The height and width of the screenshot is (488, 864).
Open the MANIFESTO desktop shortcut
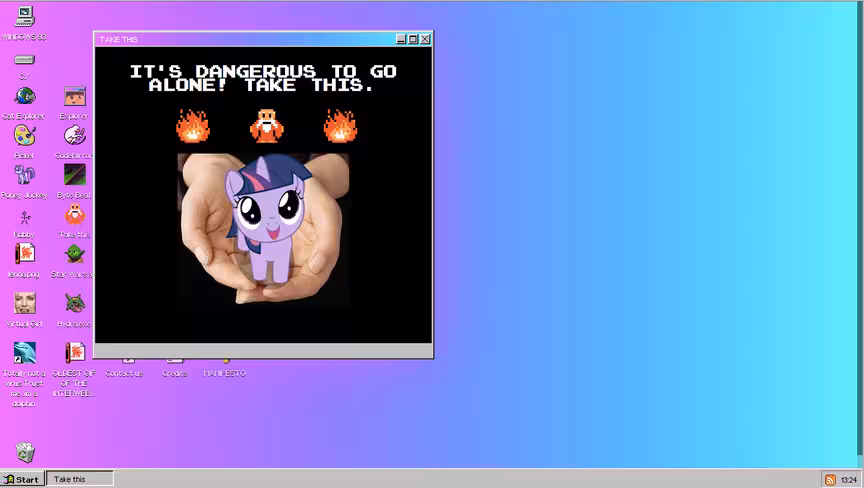click(224, 373)
